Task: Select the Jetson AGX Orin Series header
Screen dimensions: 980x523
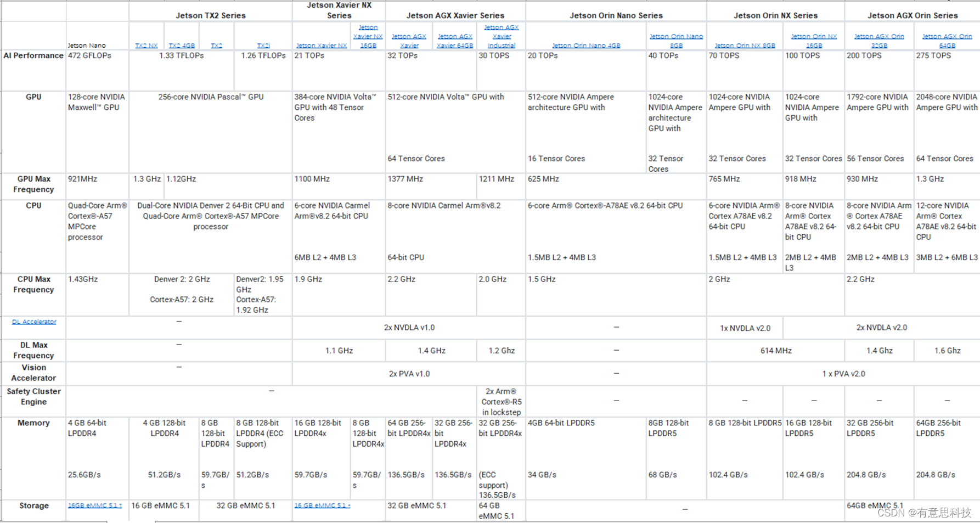Action: 913,15
